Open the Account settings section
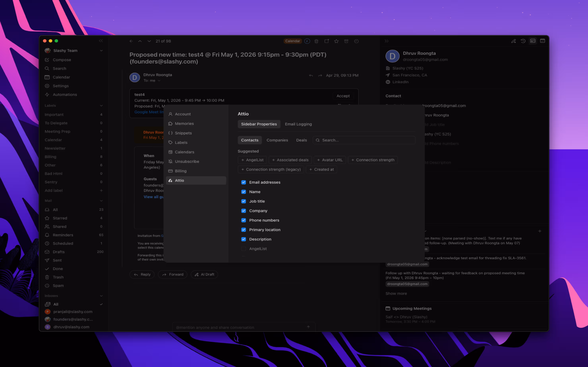This screenshot has width=588, height=367. [196, 114]
